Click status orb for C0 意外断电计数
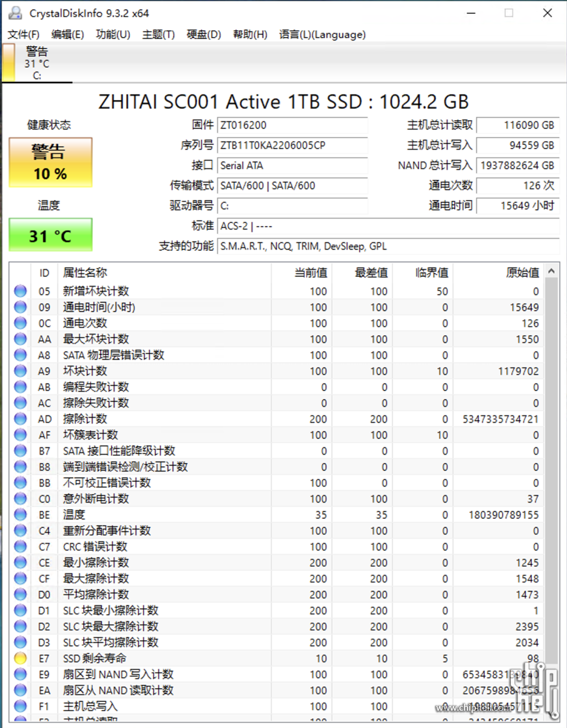The width and height of the screenshot is (567, 728). [x=21, y=498]
